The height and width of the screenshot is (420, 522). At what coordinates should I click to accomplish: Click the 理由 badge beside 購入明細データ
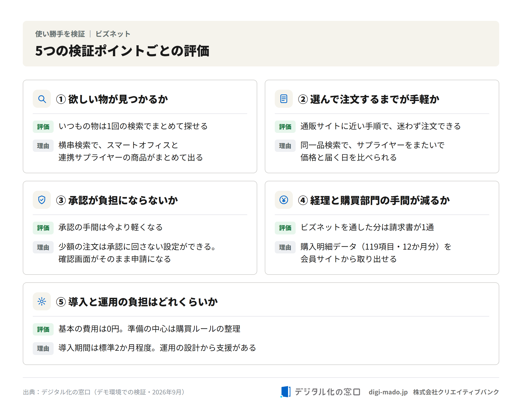click(x=285, y=247)
